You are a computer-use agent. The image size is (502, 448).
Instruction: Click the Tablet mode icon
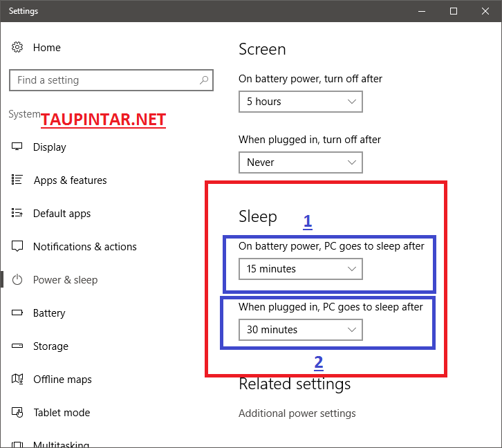(17, 412)
